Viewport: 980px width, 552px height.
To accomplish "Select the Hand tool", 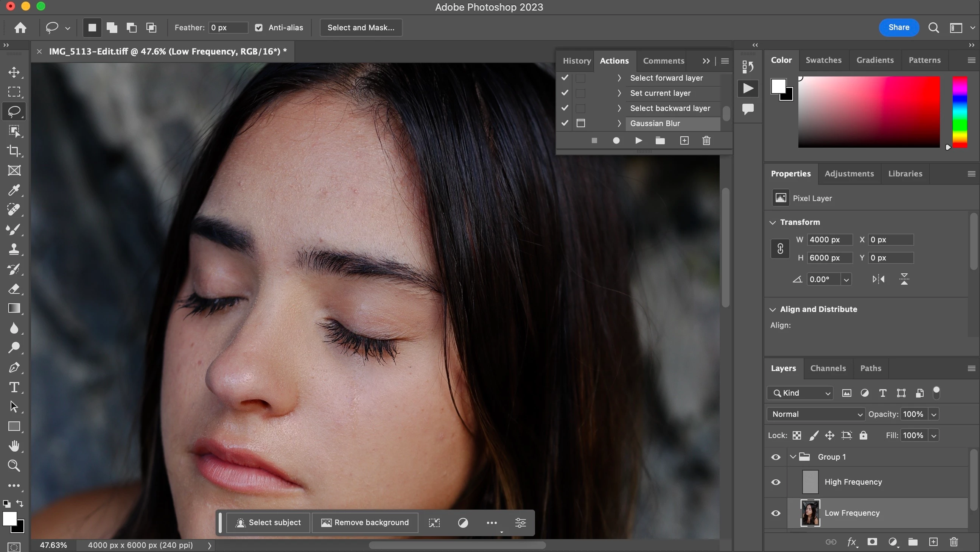I will coord(14,446).
